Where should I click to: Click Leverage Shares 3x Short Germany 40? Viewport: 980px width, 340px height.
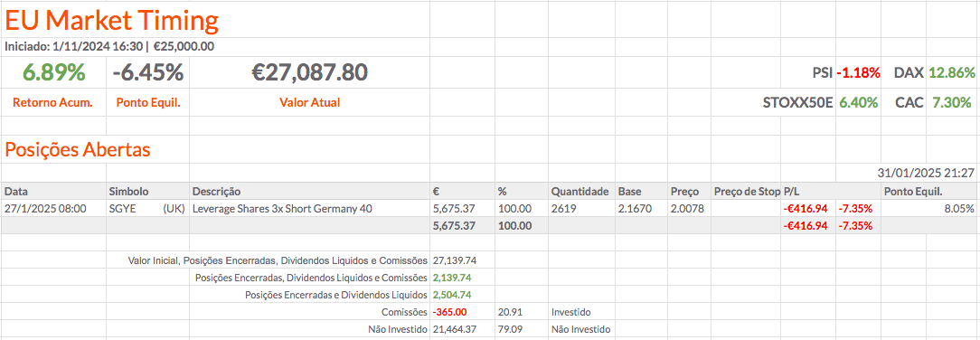pos(282,208)
